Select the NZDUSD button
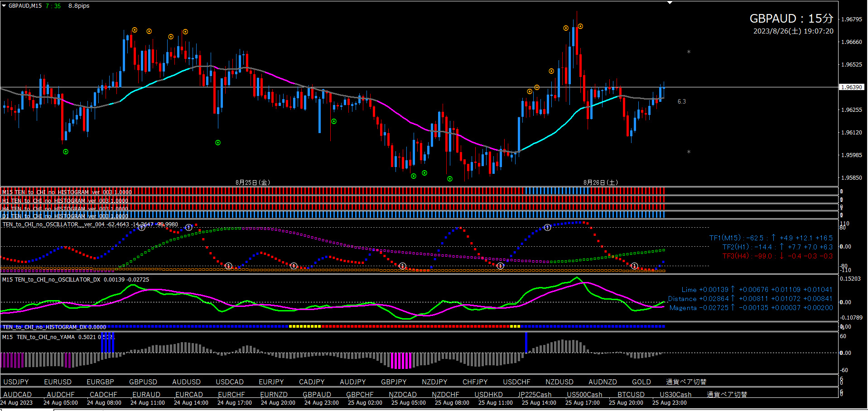 (559, 382)
